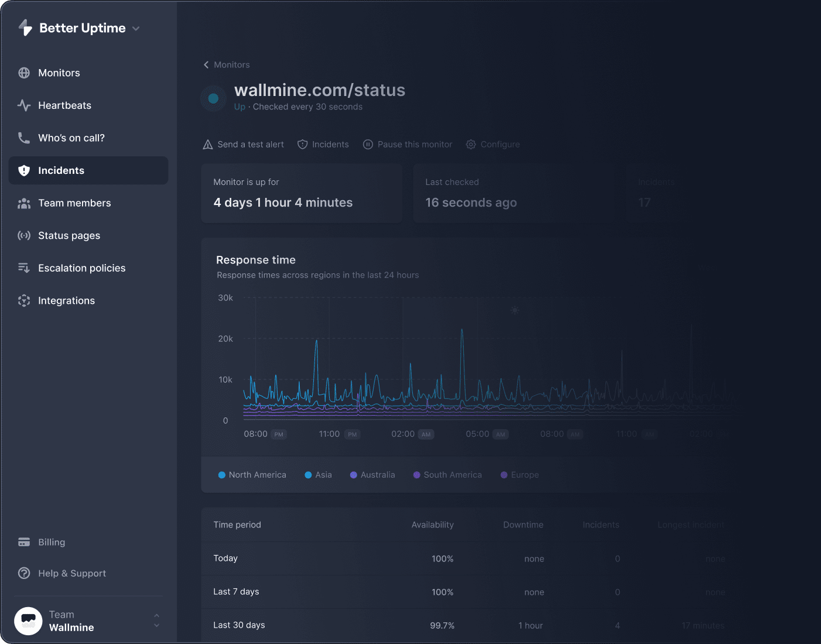The height and width of the screenshot is (644, 821).
Task: Open Team members page
Action: [x=74, y=203]
